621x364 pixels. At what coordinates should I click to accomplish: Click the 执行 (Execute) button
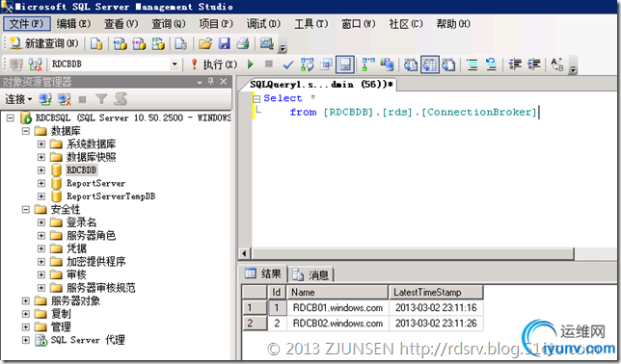(214, 65)
